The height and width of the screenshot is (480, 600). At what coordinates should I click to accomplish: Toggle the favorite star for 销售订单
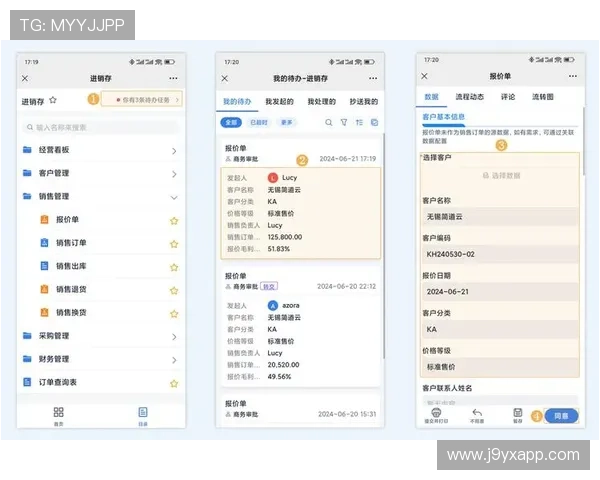tap(174, 244)
